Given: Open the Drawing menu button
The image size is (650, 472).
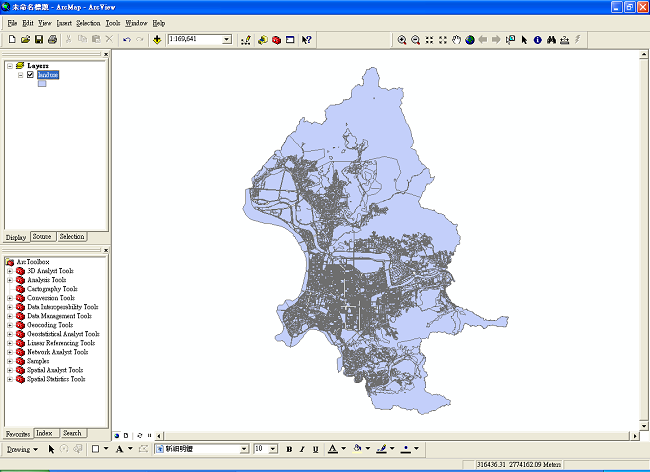Looking at the screenshot, I should click(x=20, y=450).
